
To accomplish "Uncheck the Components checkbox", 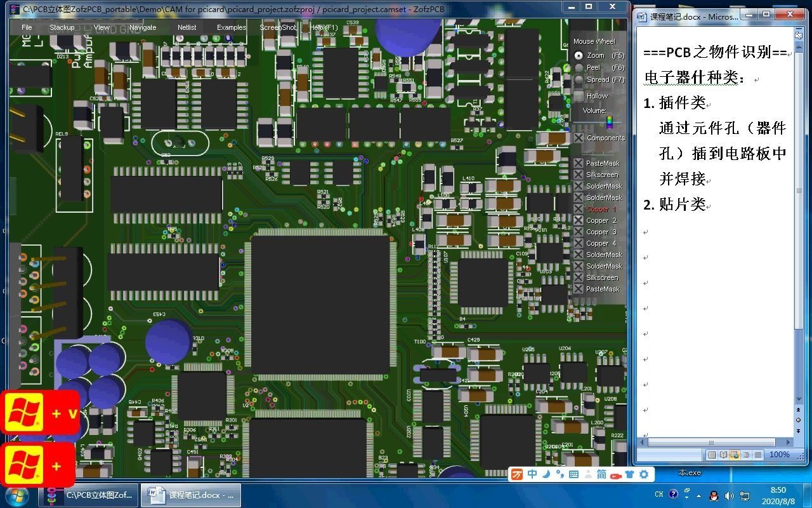I will 578,137.
